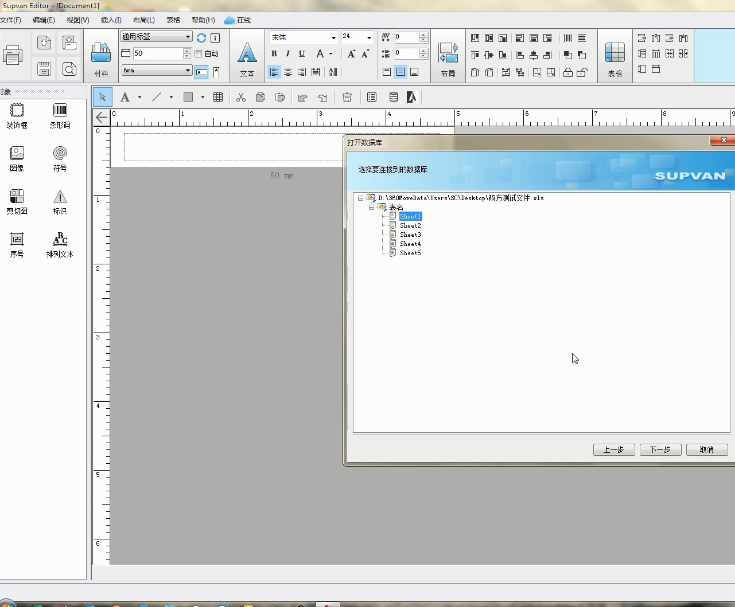
Task: Click the large printer icon
Action: click(12, 56)
